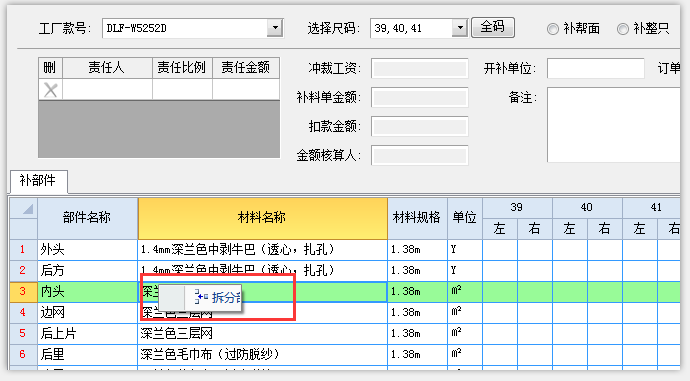Click the 单位 column header
The width and height of the screenshot is (690, 381).
click(x=465, y=218)
